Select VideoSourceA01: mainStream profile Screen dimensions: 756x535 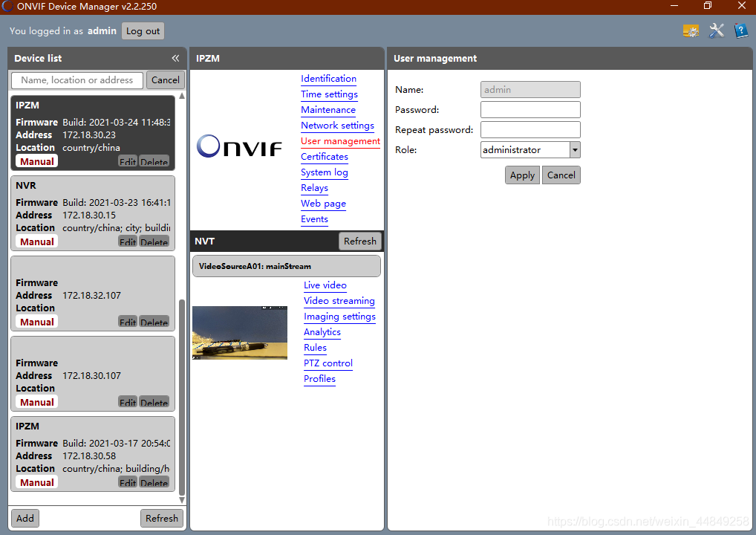287,266
